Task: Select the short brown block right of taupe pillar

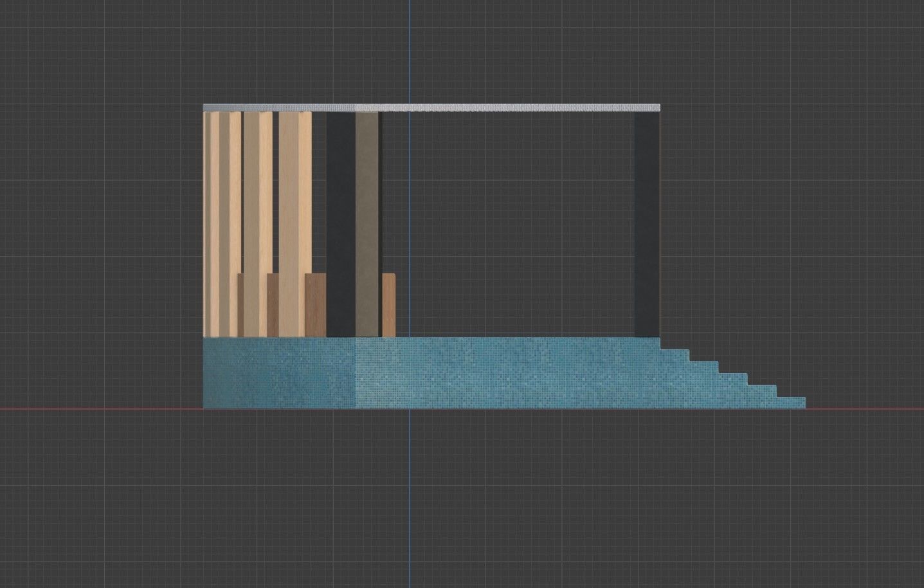Action: (388, 305)
